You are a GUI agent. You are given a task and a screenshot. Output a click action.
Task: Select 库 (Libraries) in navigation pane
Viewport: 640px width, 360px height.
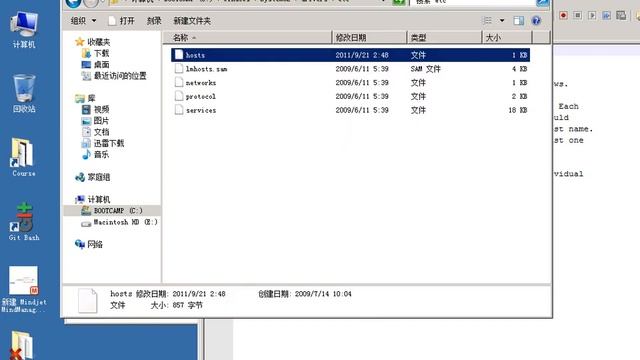[85, 98]
